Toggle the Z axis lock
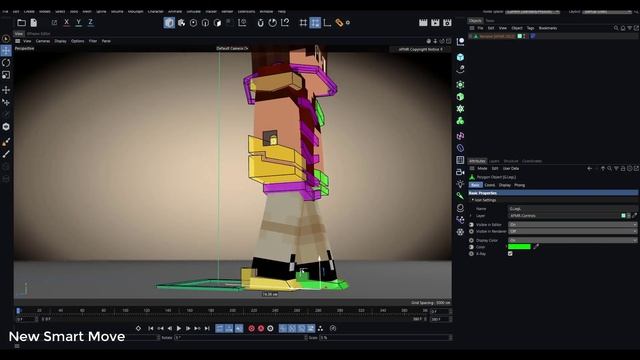Screen dimensions: 640x360 [90, 22]
